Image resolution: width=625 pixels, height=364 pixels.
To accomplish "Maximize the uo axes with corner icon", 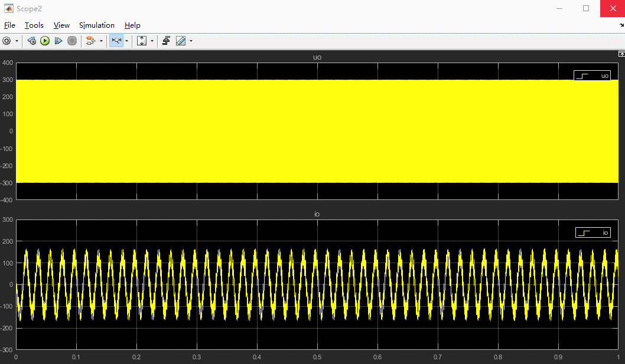I will (x=621, y=54).
